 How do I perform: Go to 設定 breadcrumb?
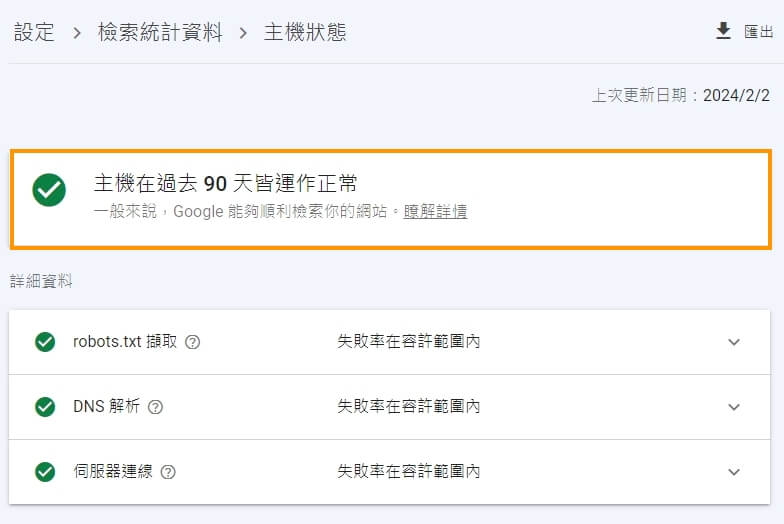[34, 32]
